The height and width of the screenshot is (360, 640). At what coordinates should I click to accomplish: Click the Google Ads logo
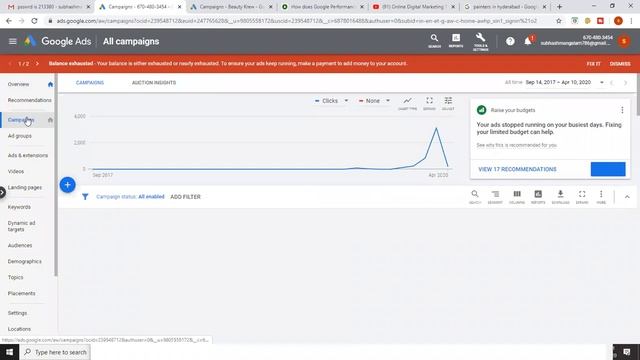click(58, 41)
